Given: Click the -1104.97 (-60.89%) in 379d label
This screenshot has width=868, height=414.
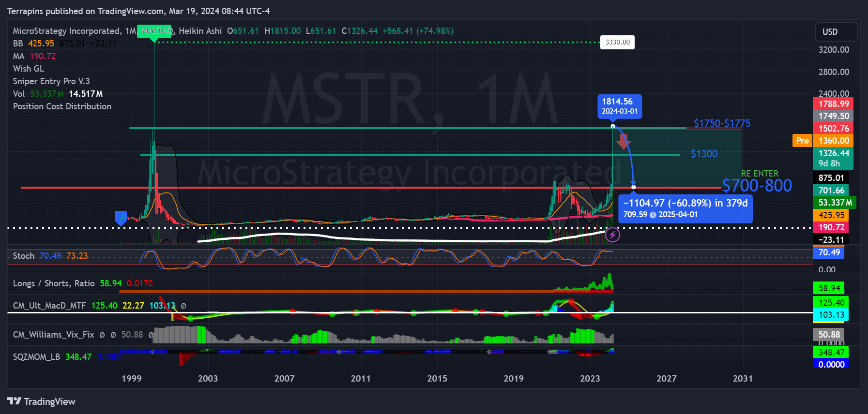Looking at the screenshot, I should (x=685, y=203).
